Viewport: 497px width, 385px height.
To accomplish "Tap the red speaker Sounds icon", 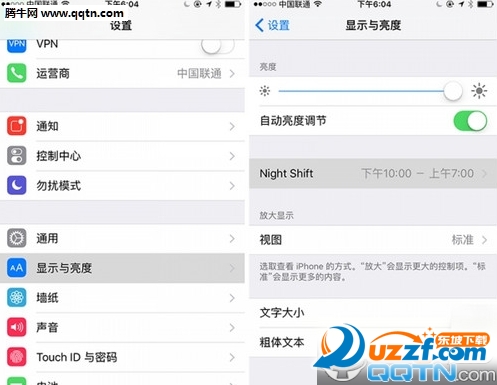I will coord(17,327).
